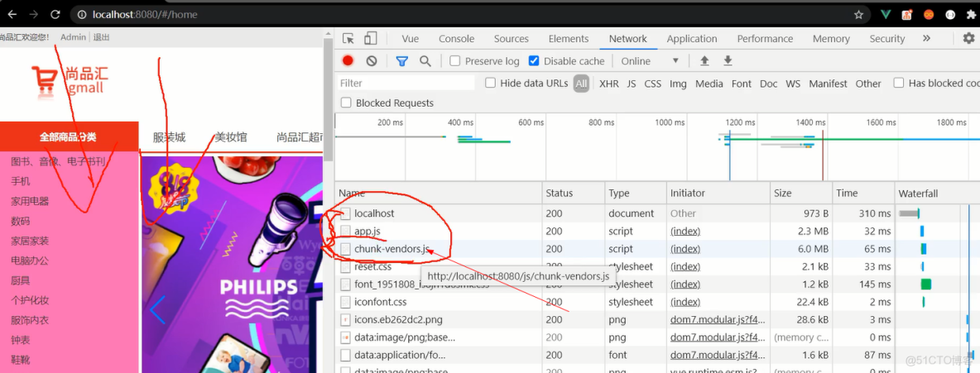980x373 pixels.
Task: Uncheck the Disable cache checkbox
Action: tap(534, 61)
